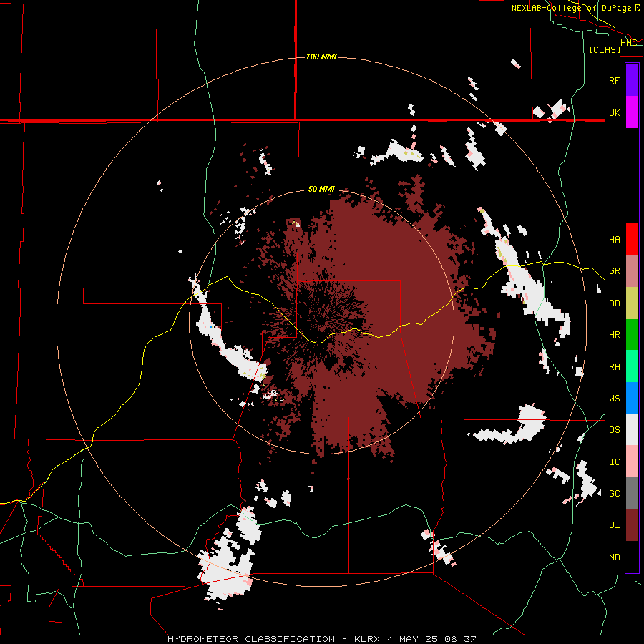Viewport: 644px width, 644px height.
Task: Click the "NEXLAB-College of DuPage" header text
Action: [x=571, y=8]
